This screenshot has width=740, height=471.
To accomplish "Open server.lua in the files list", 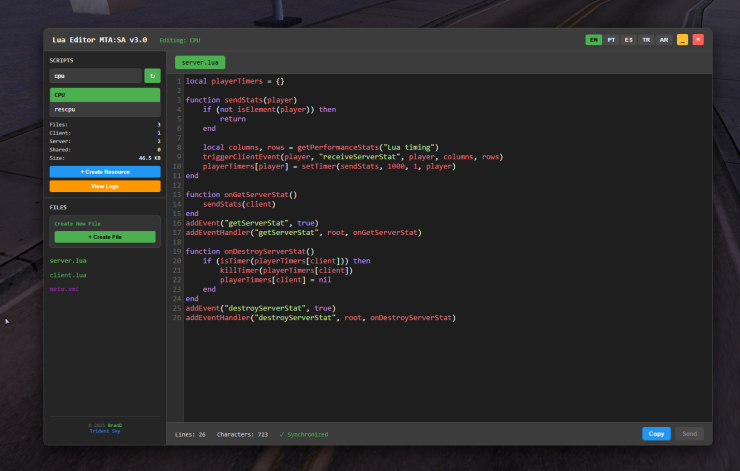I will 68,260.
